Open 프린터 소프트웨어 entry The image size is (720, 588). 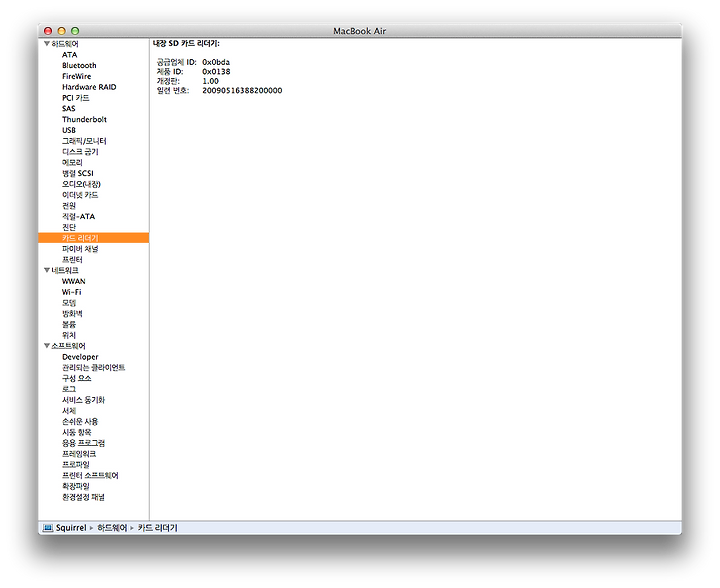coord(90,476)
